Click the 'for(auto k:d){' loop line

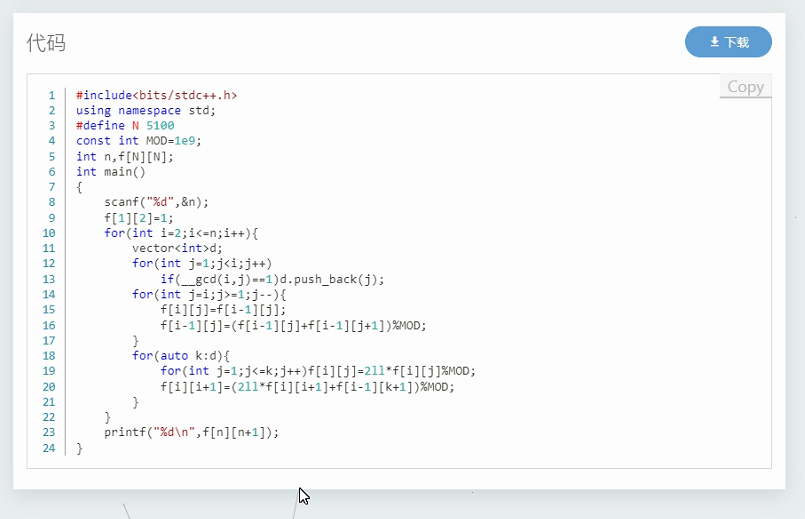[x=180, y=356]
